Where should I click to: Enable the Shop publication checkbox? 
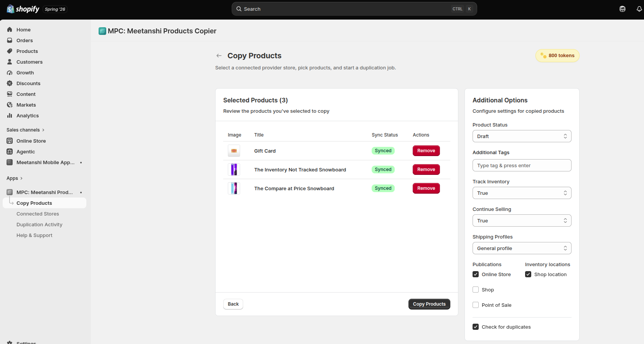click(x=476, y=290)
